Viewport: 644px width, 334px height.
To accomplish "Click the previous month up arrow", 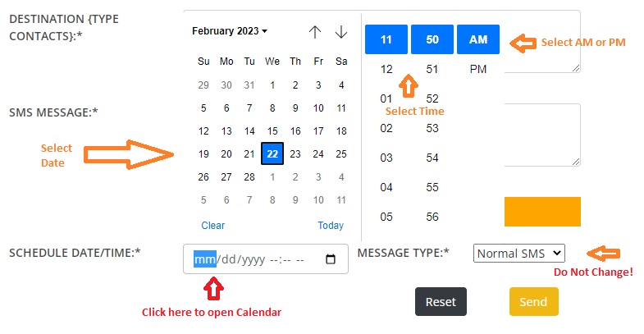I will pos(315,32).
